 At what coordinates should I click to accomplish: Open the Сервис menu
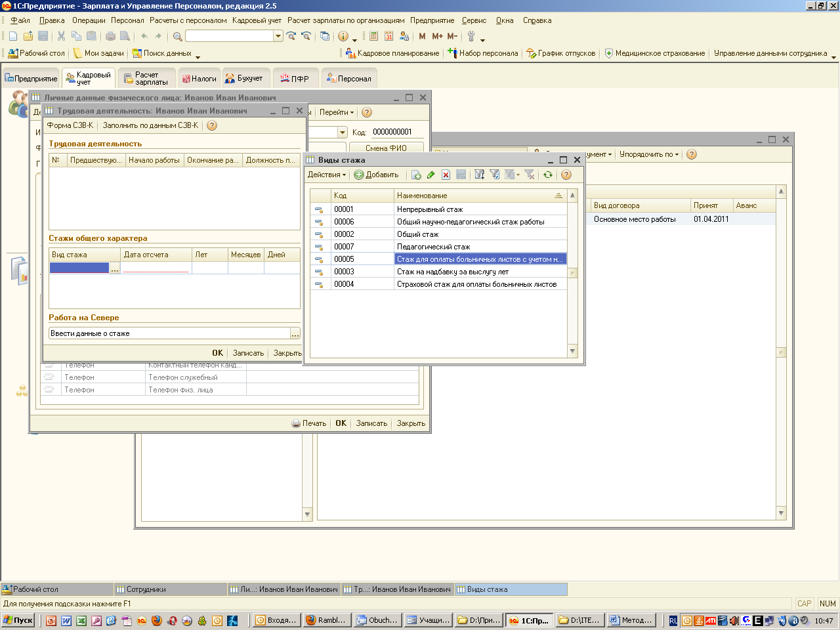474,20
